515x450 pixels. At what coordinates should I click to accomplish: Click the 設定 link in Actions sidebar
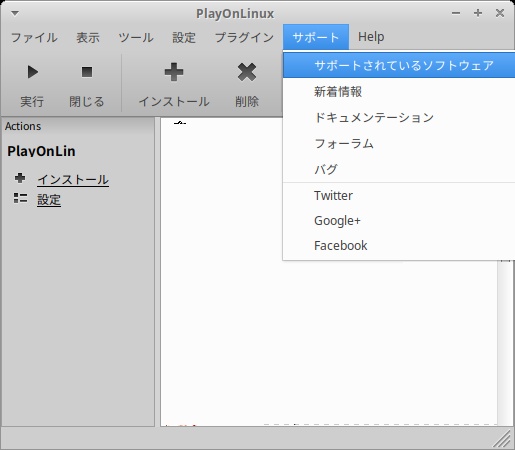[49, 200]
